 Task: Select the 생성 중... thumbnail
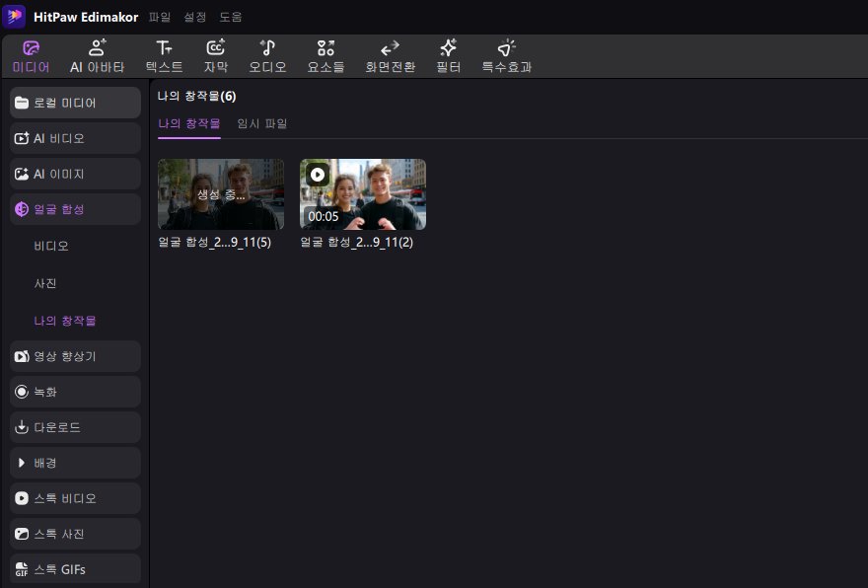pos(221,194)
